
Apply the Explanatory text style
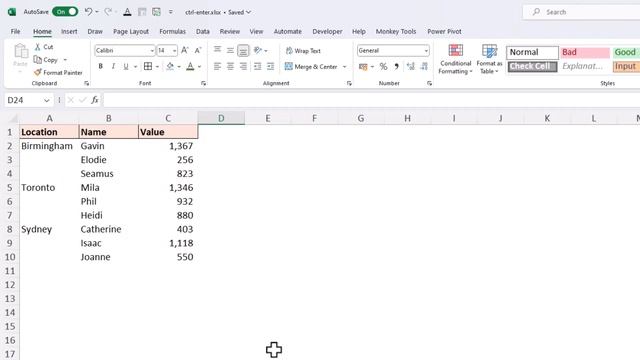tap(585, 66)
